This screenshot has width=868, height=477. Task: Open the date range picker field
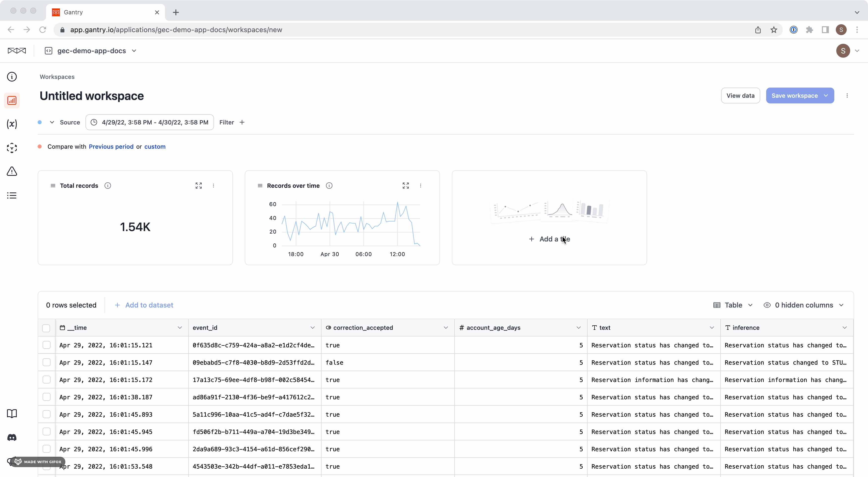pyautogui.click(x=150, y=122)
